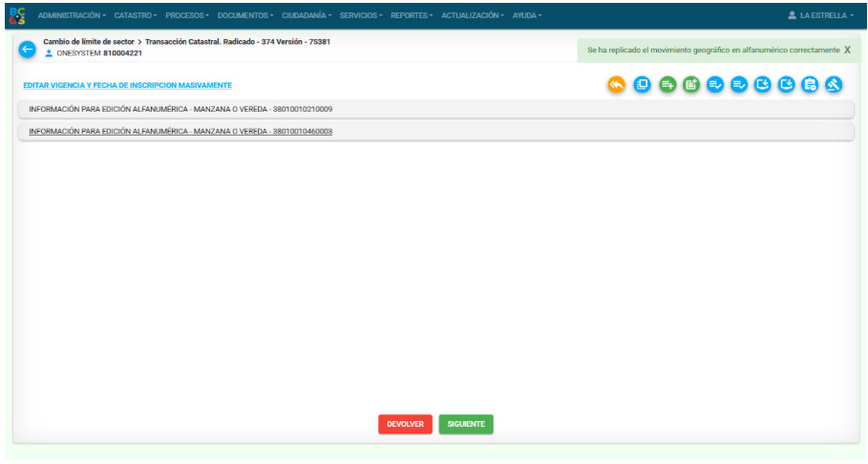
Task: Go back with the blue arrow button
Action: pyautogui.click(x=28, y=49)
